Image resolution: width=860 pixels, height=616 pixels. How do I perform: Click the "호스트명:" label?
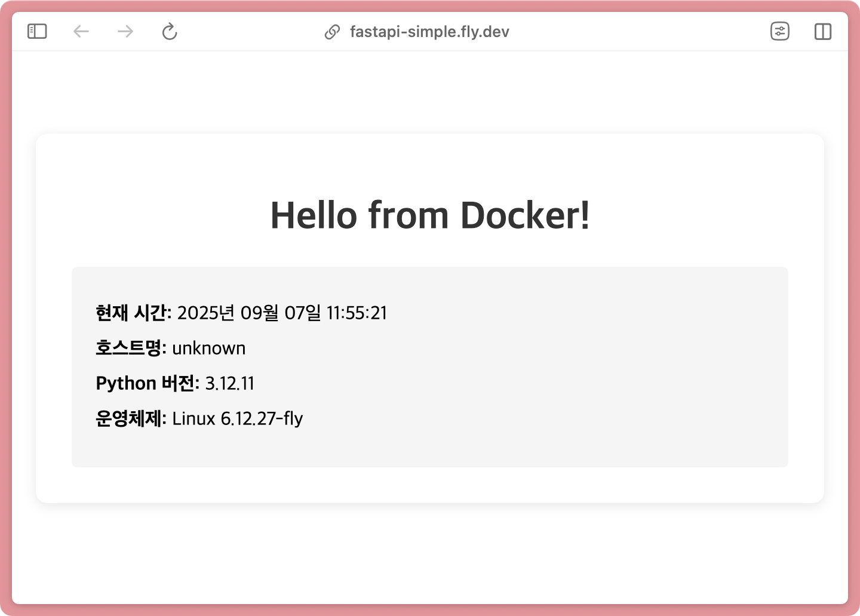coord(131,348)
